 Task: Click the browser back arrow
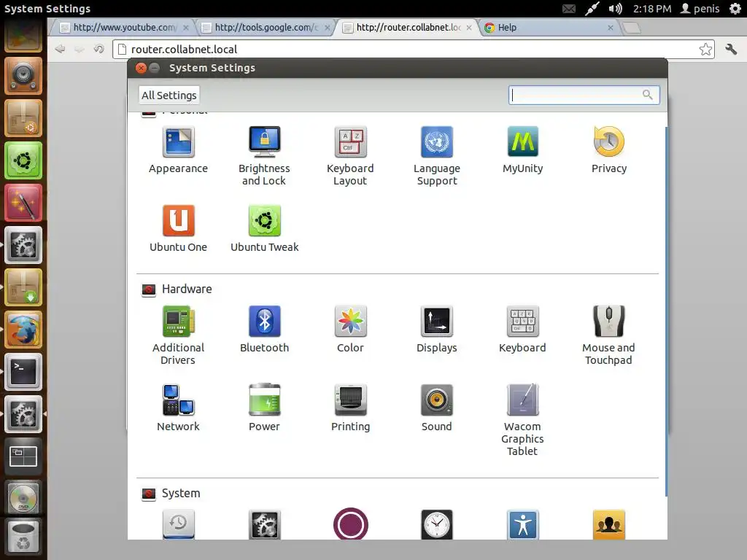pyautogui.click(x=60, y=49)
